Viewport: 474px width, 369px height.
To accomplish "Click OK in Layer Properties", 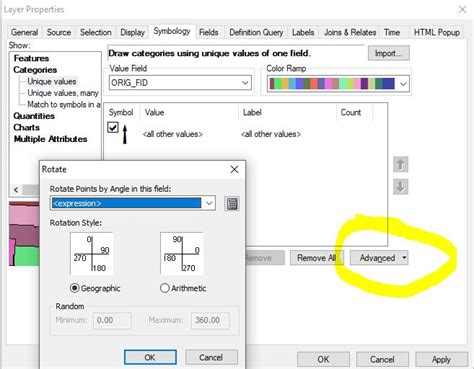I will (323, 359).
